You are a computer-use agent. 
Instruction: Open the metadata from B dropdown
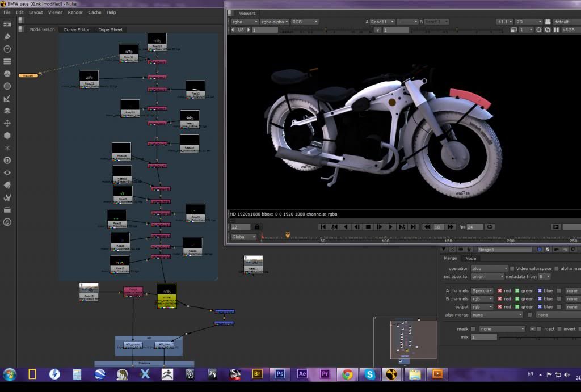point(544,277)
